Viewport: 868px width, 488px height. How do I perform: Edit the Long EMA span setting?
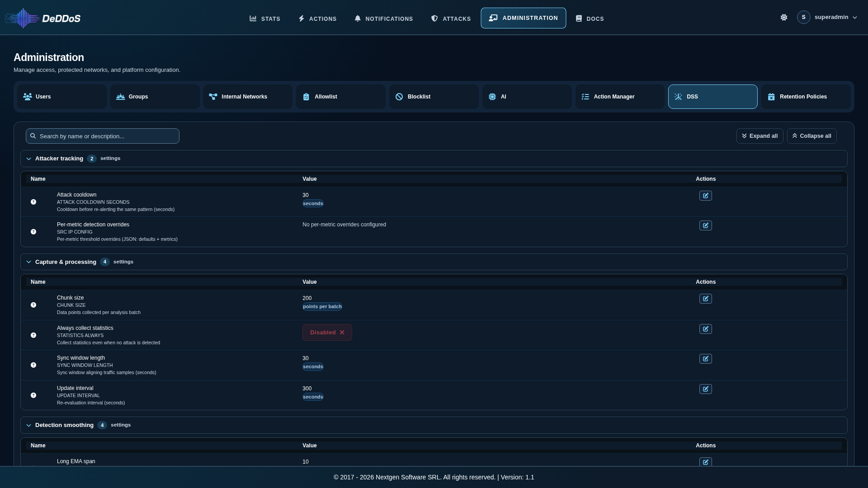706,462
